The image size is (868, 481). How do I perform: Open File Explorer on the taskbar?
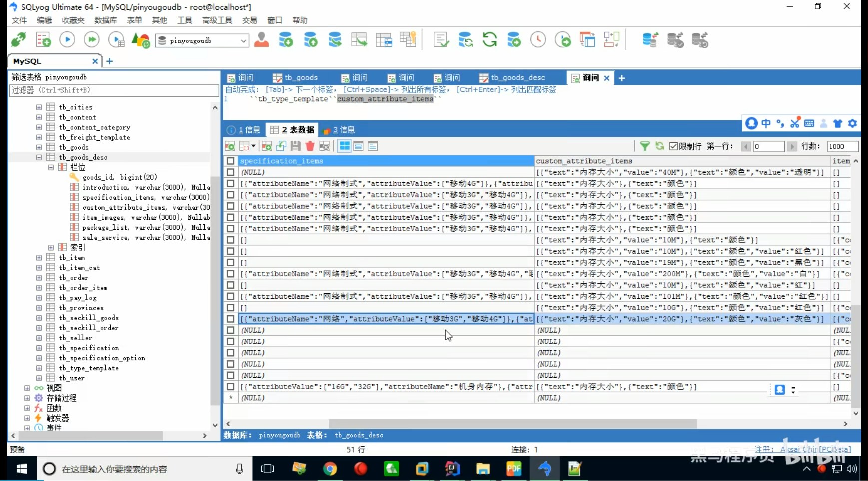[483, 469]
